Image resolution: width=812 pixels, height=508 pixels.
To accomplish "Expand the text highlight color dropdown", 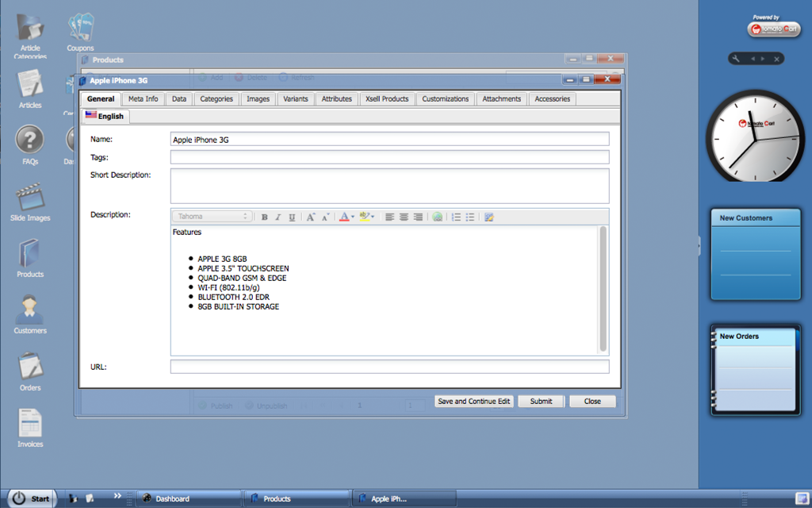I will point(373,217).
